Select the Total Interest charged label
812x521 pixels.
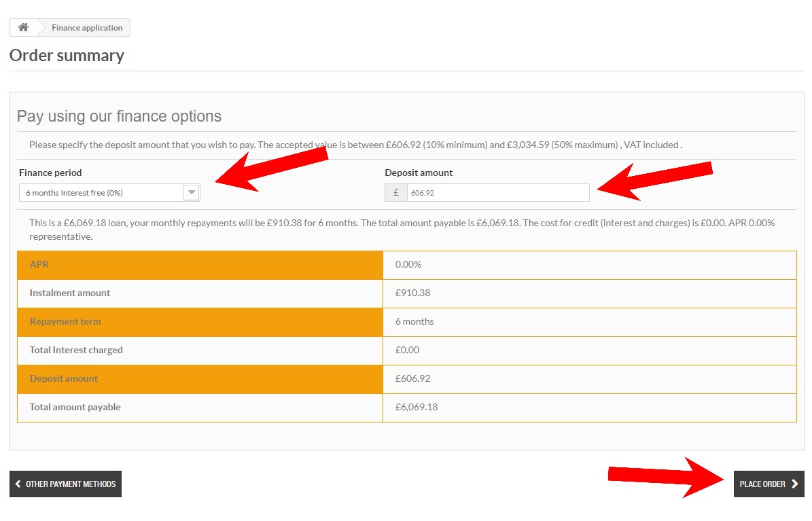point(76,350)
